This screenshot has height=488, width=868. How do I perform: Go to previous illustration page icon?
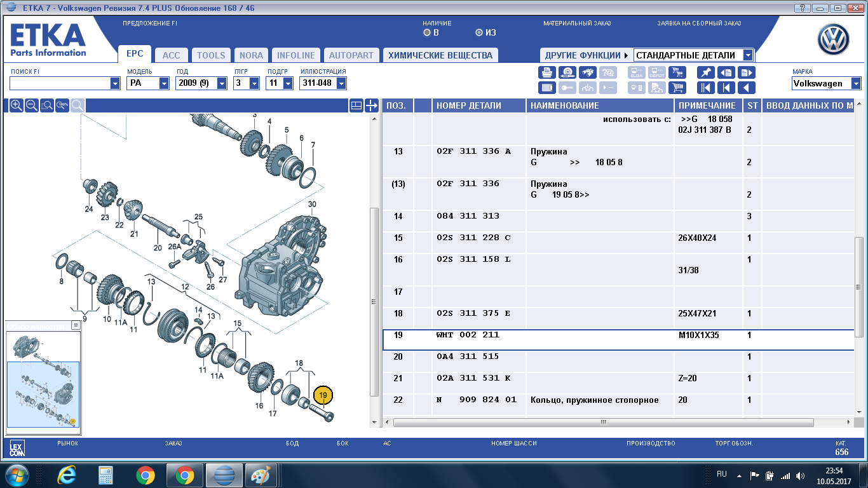726,72
